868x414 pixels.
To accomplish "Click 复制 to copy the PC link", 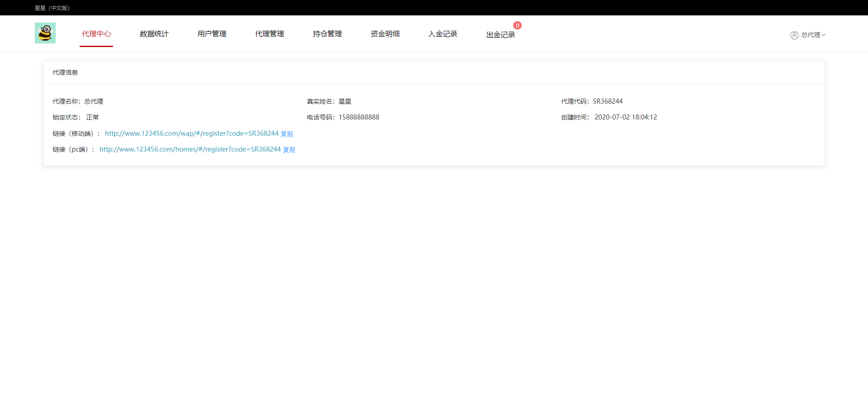I will click(289, 149).
